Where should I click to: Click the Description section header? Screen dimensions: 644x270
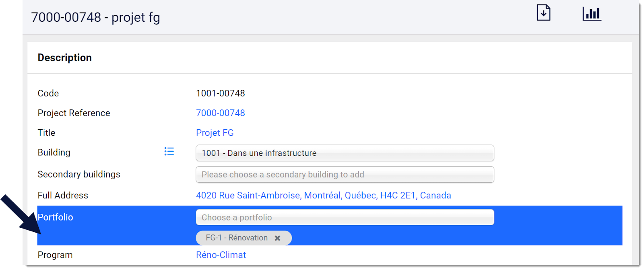point(65,58)
